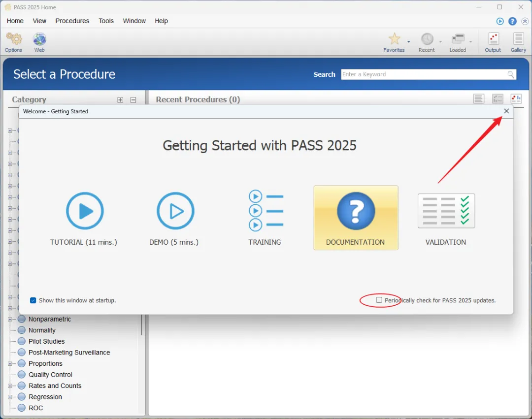
Task: Open the TRAINING videos list
Action: tap(266, 211)
